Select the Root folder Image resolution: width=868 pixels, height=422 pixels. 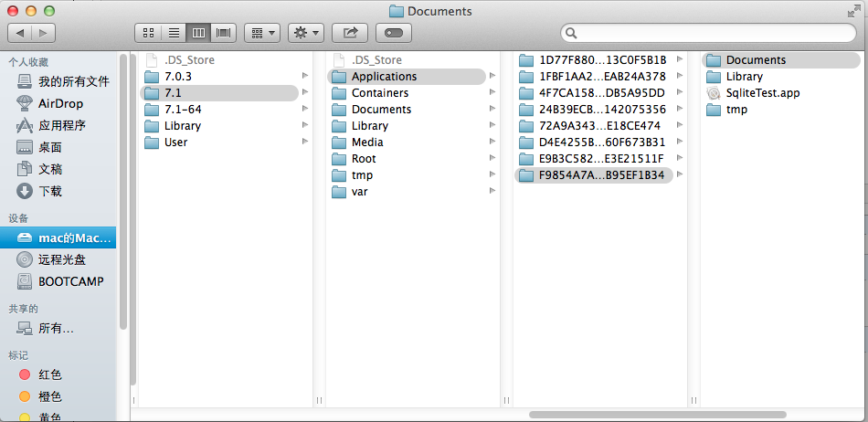tap(408, 159)
